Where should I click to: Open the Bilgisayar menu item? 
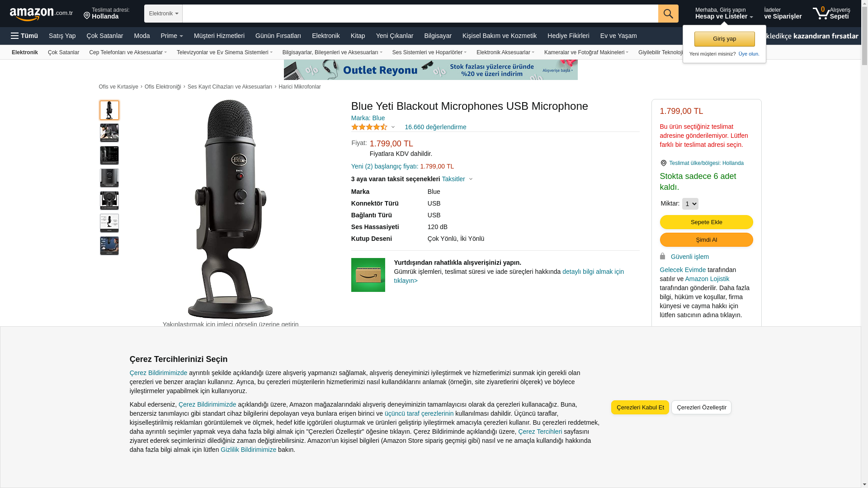[438, 36]
